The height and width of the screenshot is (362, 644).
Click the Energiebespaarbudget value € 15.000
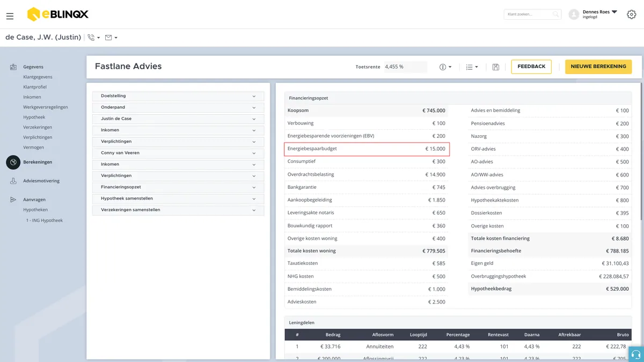click(435, 149)
